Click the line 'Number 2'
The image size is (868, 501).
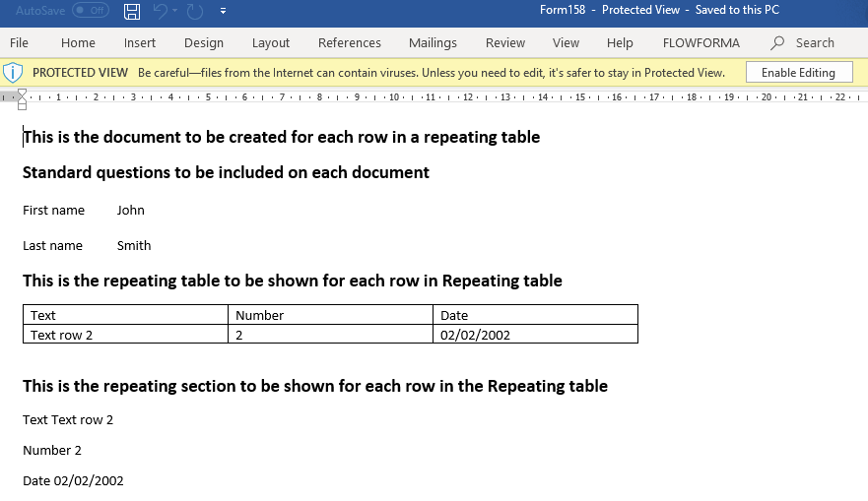[52, 450]
